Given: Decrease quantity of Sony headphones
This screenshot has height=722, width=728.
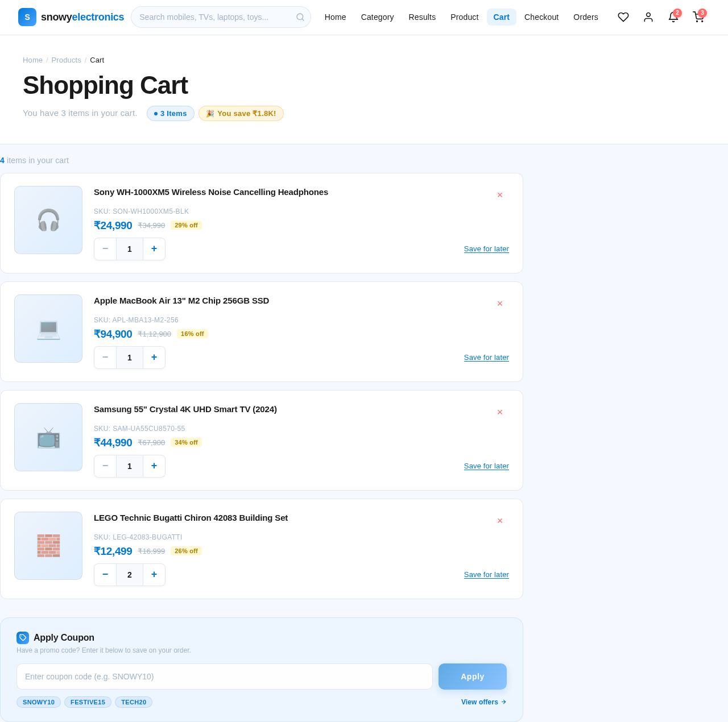Looking at the screenshot, I should (105, 249).
